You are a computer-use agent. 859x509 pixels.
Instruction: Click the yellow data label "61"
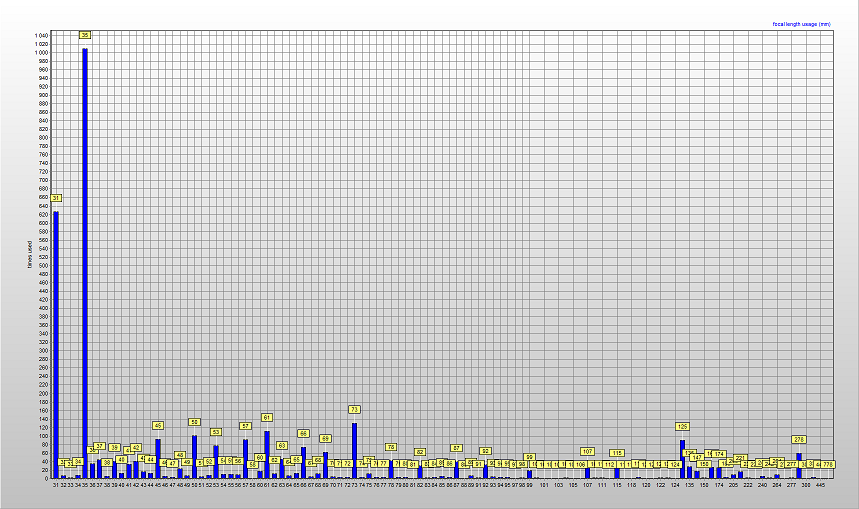point(267,418)
